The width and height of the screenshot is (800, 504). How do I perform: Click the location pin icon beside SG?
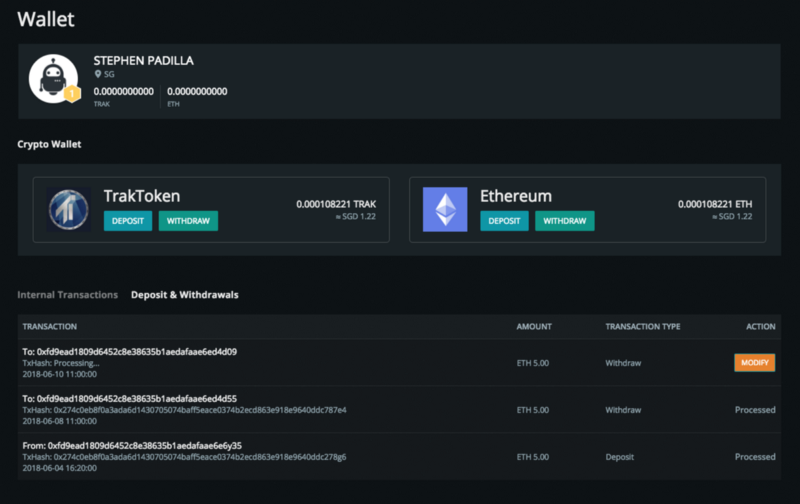pyautogui.click(x=98, y=74)
